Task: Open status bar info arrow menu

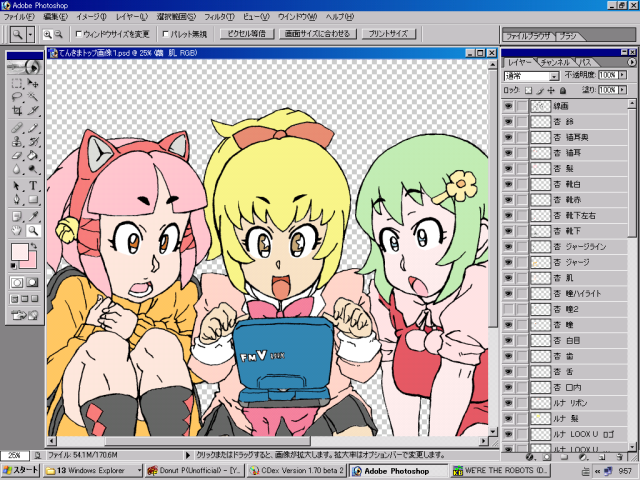Action: 188,455
